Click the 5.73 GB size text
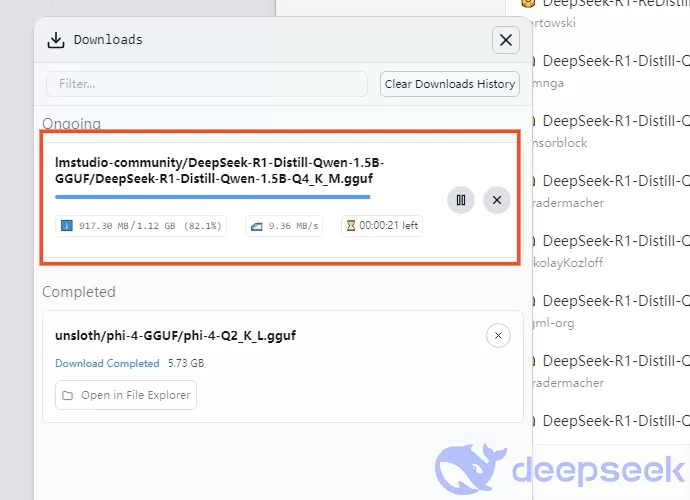This screenshot has width=690, height=500. click(x=186, y=363)
